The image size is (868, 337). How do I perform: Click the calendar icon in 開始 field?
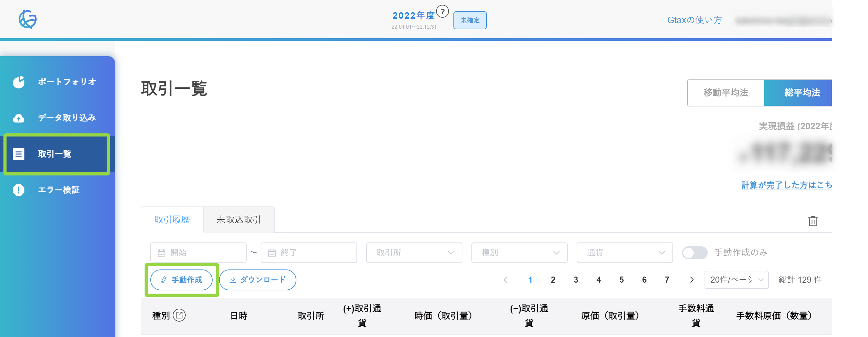pos(162,253)
